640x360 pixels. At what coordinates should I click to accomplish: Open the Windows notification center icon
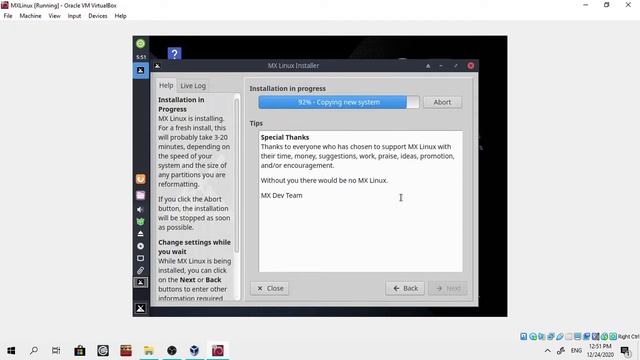coord(625,351)
